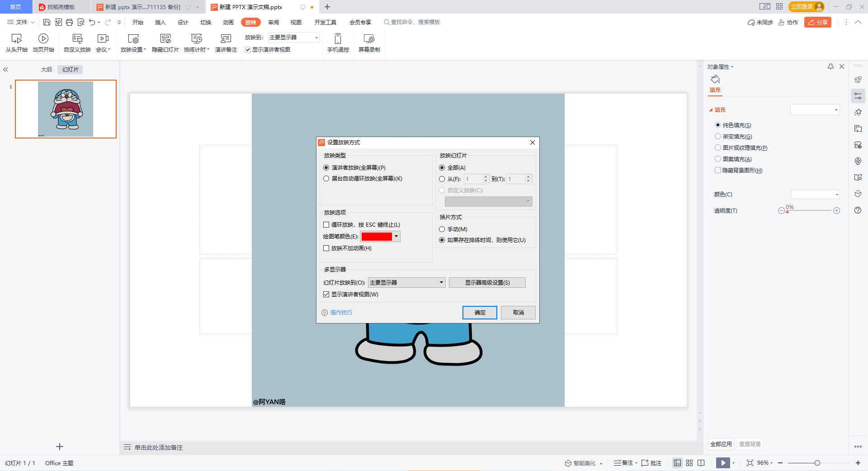Click the Hide Slide (隐藏幻灯片) icon
The image size is (868, 471).
point(165,38)
